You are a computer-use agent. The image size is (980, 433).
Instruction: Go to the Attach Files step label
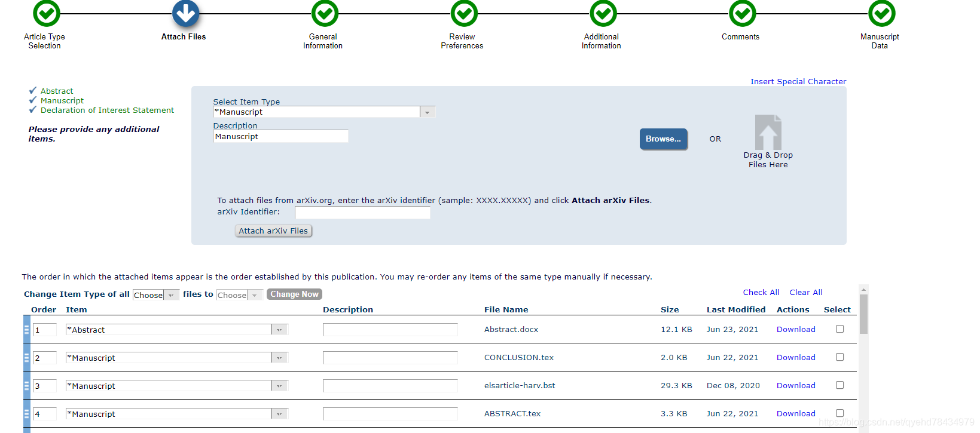(184, 37)
